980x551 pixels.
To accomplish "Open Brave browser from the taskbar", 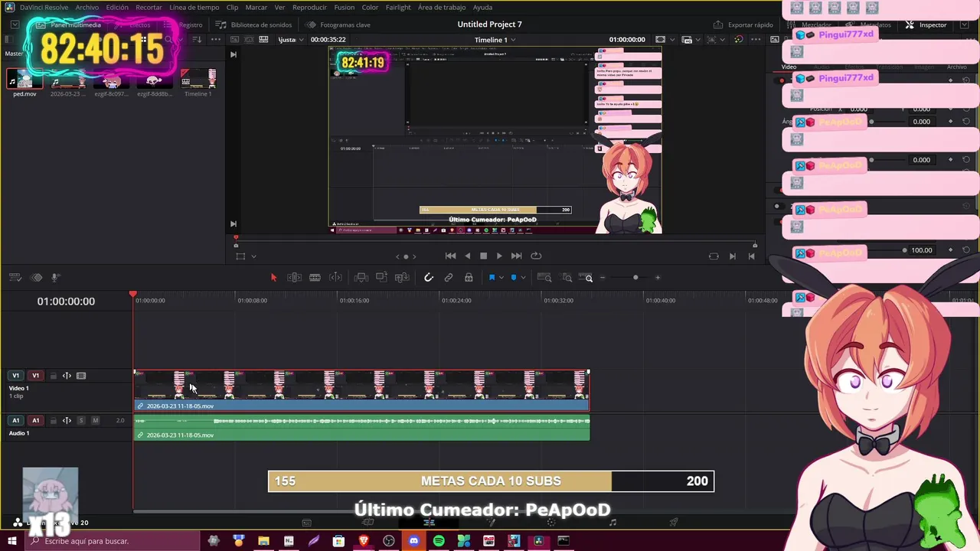I will click(364, 541).
